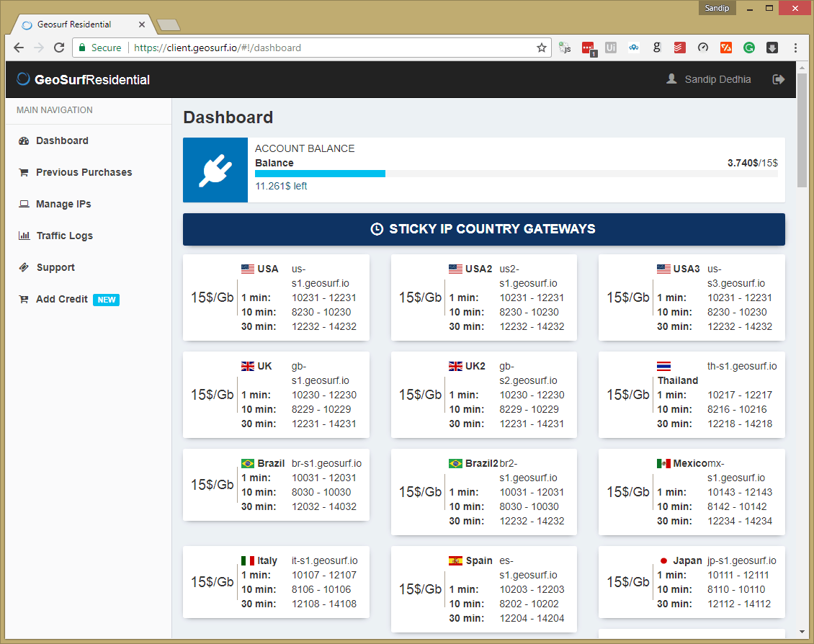This screenshot has width=814, height=644.
Task: Click the Dashboard gauge icon in the sidebar
Action: [x=24, y=140]
